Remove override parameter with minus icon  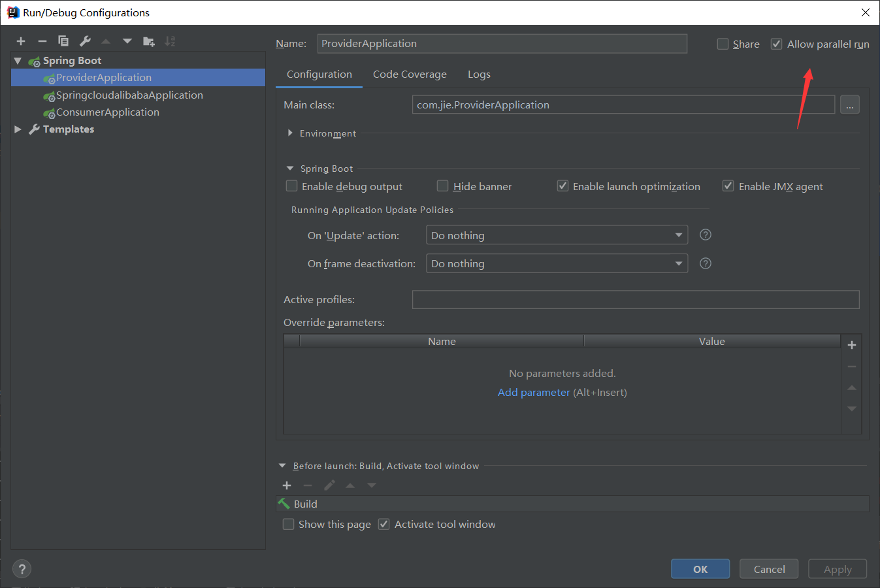pos(852,367)
